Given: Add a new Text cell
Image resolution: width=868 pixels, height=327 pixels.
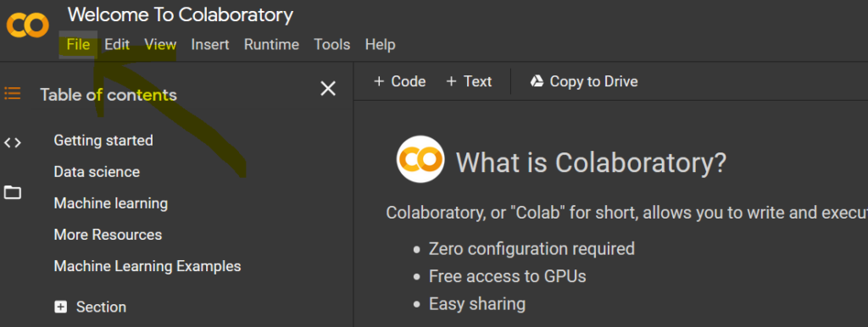Looking at the screenshot, I should coord(469,81).
